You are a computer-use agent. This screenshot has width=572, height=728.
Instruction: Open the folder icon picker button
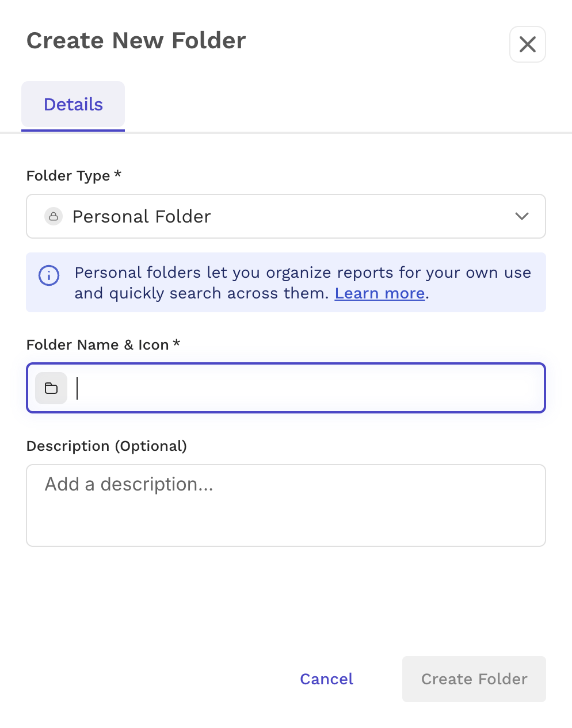[51, 388]
